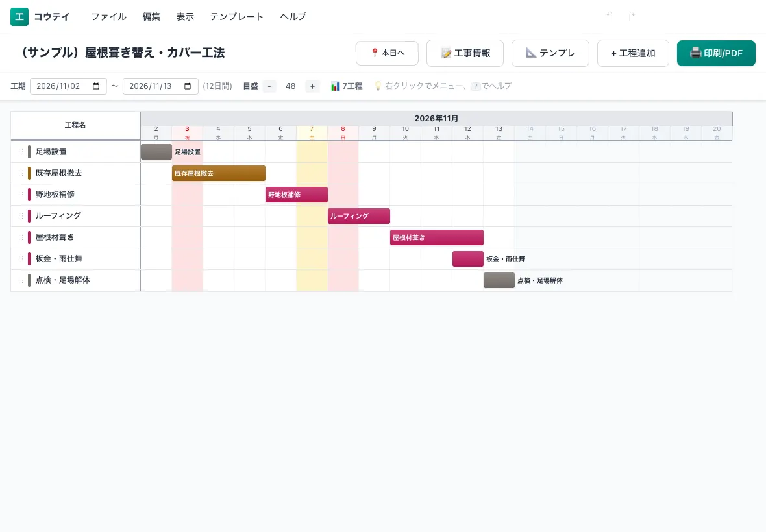Click date 20 column header
Viewport: 766px width, 532px height.
click(x=717, y=133)
